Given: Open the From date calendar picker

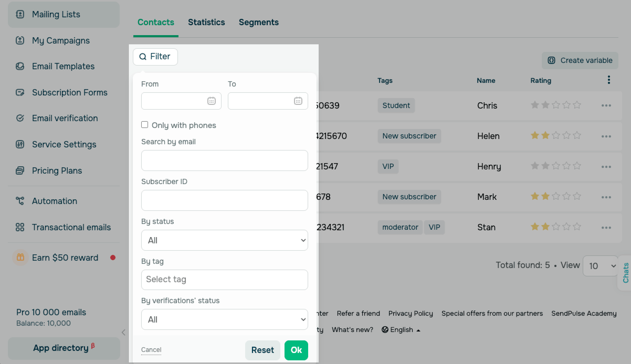Looking at the screenshot, I should click(211, 101).
